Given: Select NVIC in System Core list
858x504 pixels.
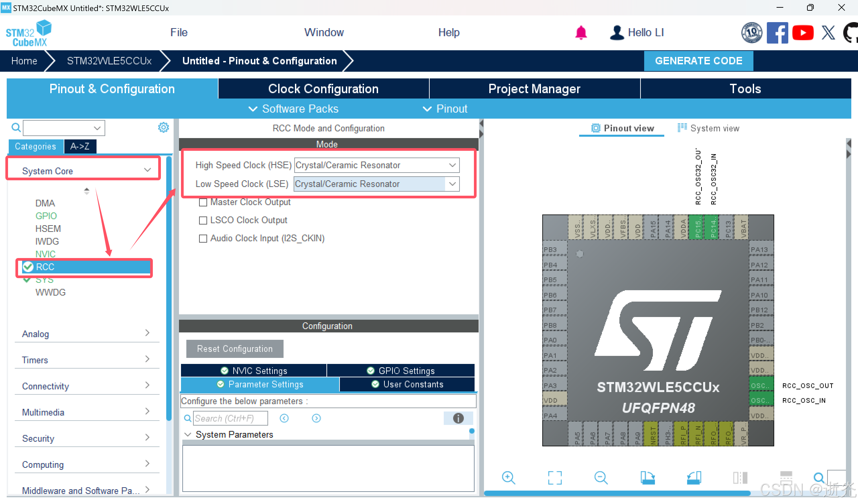Looking at the screenshot, I should pos(45,254).
